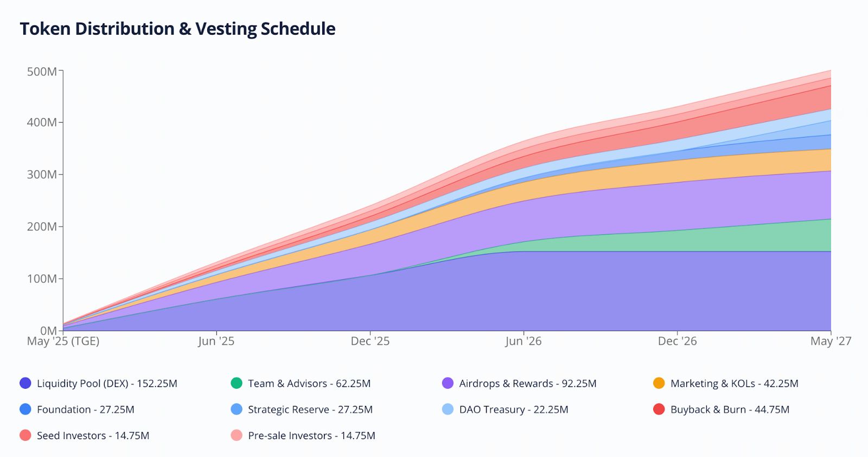Click the Strategic Reserve legend dot
The image size is (868, 457).
coord(237,409)
